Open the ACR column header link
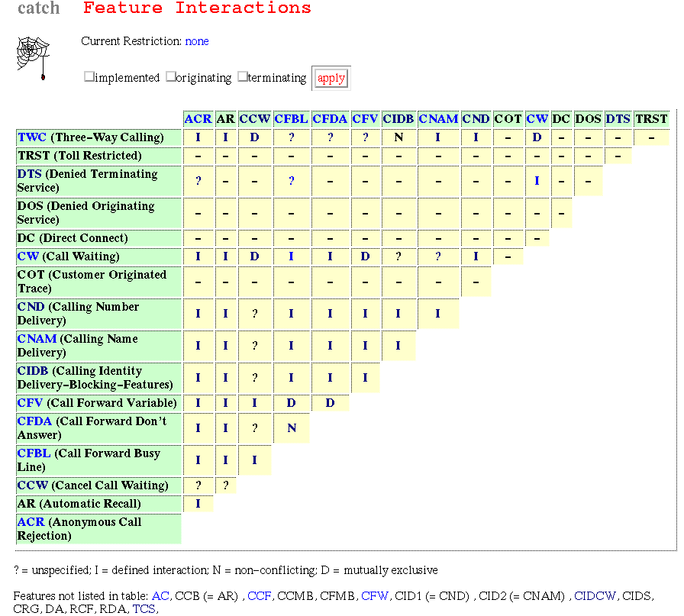 [198, 118]
